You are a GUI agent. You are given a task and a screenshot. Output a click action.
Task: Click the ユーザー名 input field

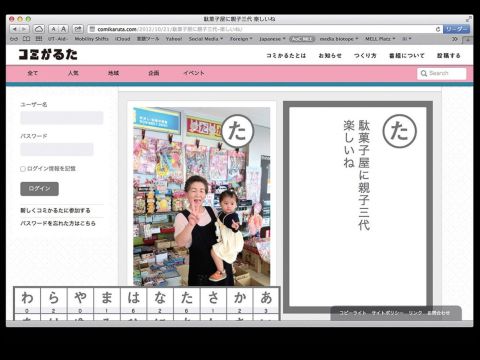pos(62,118)
